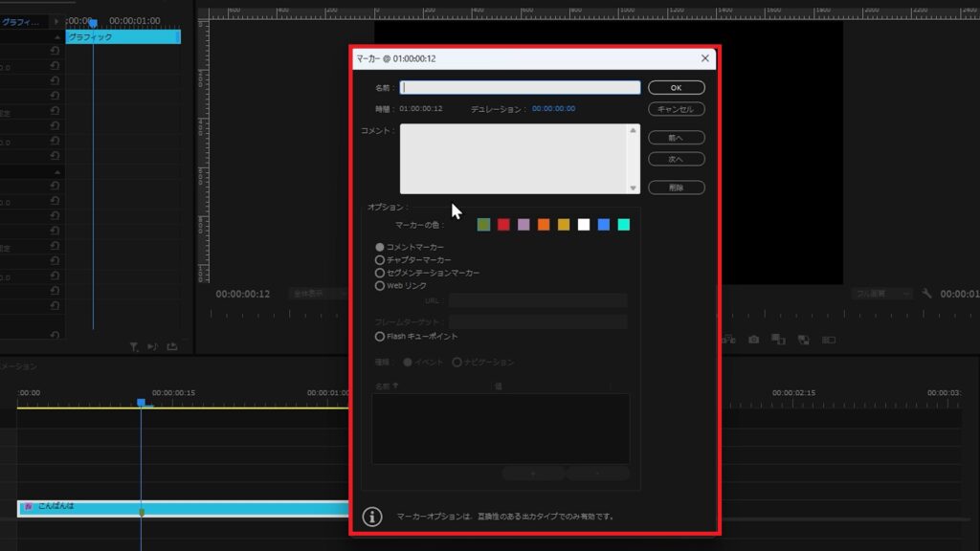Click the グラフィ… source label in effect controls
980x551 pixels.
click(x=20, y=22)
